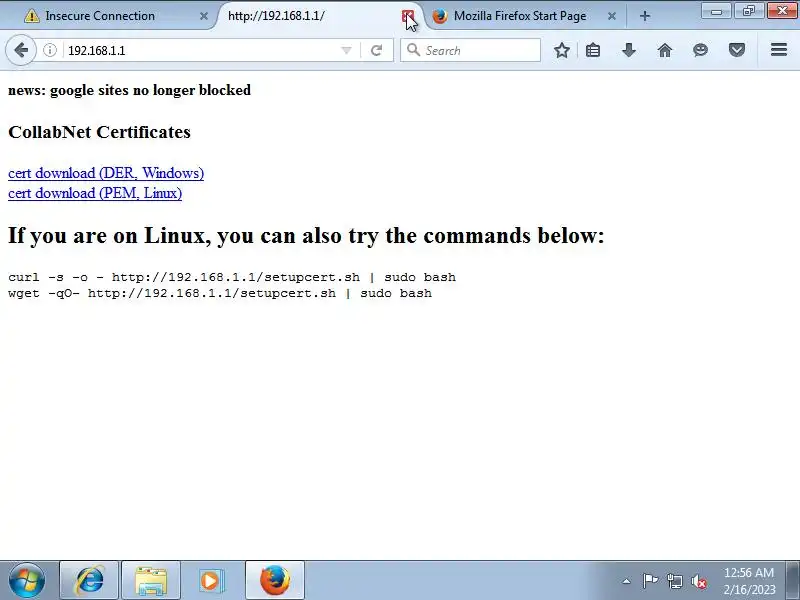This screenshot has height=600, width=800.
Task: Open the clock showing 12:56 AM
Action: point(749,581)
